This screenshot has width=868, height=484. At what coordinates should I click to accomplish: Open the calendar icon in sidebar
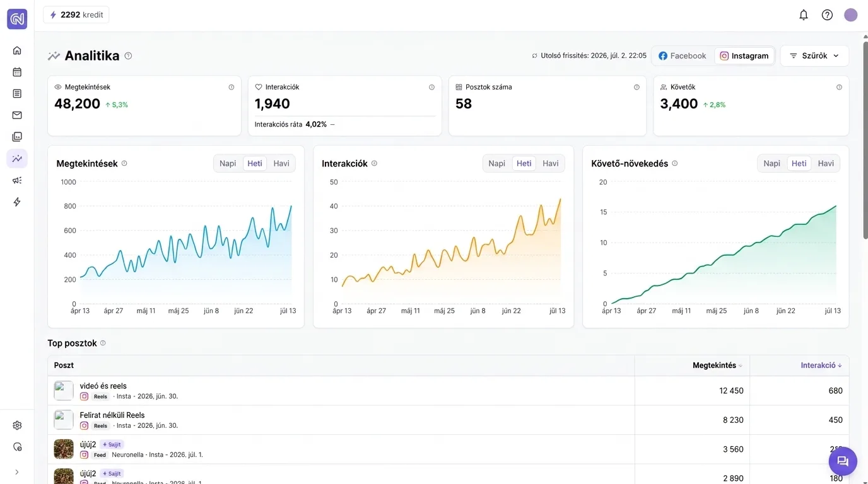point(17,72)
